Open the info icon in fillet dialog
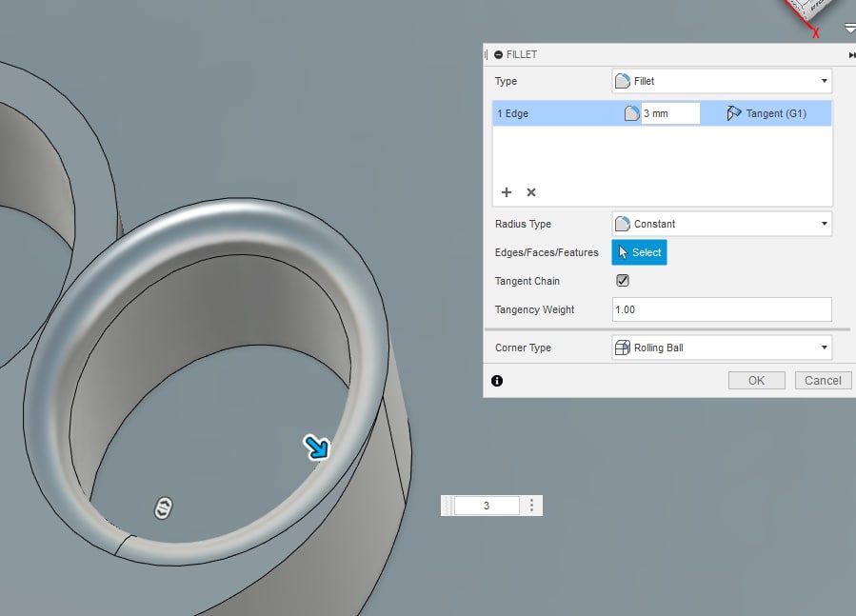Viewport: 856px width, 616px height. pyautogui.click(x=497, y=381)
